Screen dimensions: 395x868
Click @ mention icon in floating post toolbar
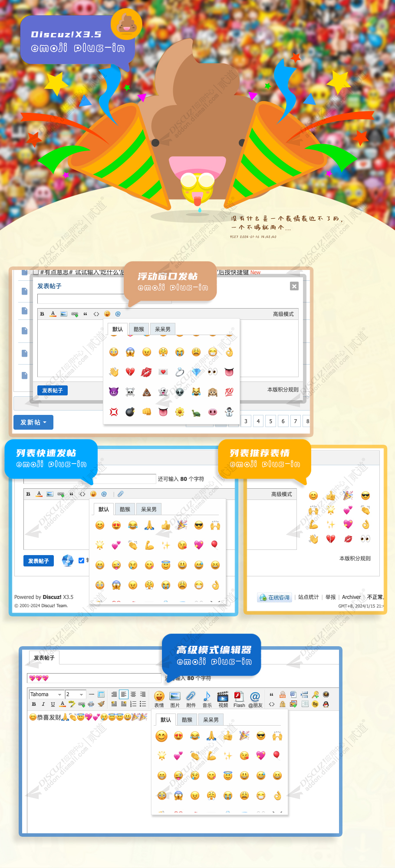coord(118,314)
